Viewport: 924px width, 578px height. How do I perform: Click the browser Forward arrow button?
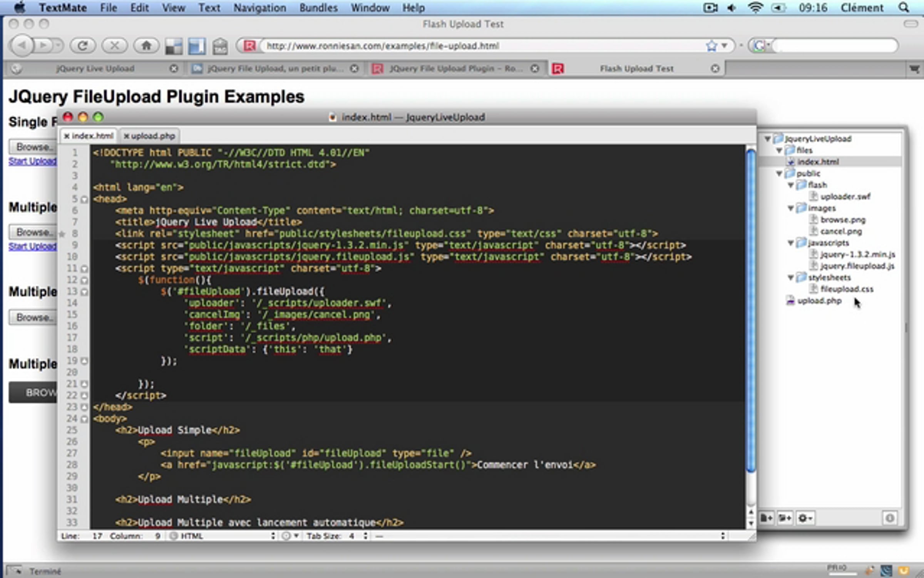click(44, 46)
